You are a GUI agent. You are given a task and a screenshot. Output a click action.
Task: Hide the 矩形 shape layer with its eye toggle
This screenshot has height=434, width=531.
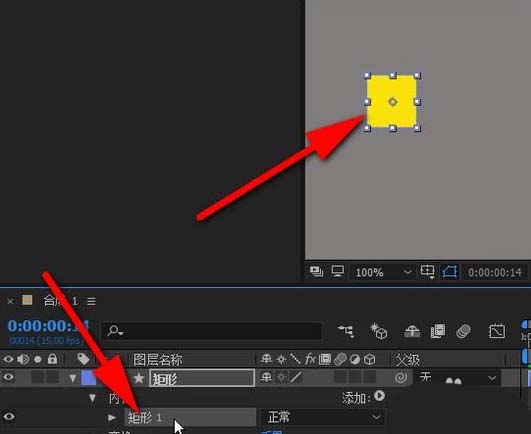[8, 377]
